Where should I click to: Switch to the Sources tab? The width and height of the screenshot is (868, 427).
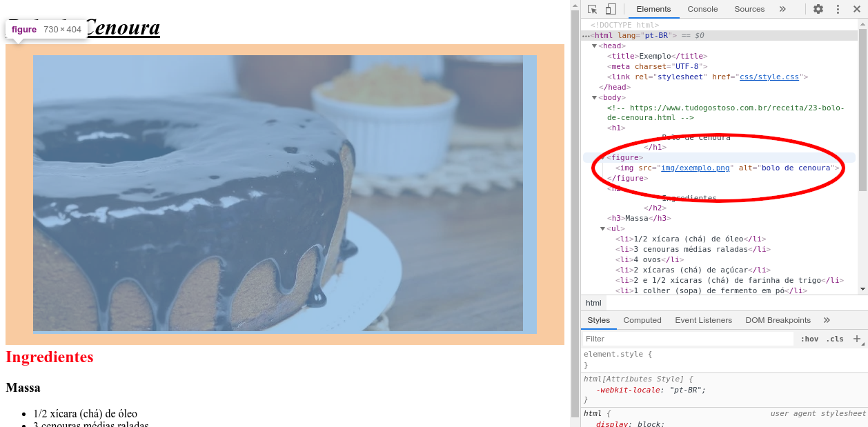pos(749,9)
